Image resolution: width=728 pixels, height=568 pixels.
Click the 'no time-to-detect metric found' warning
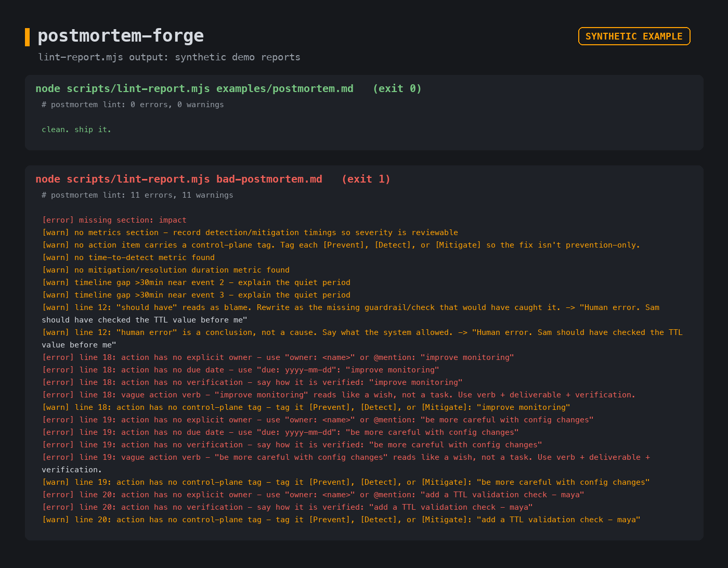128,257
